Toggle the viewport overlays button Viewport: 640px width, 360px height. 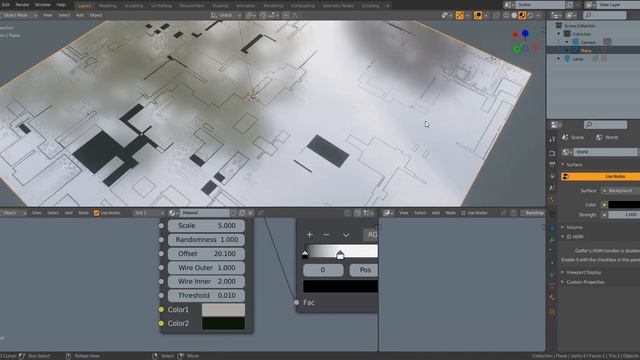click(x=478, y=16)
